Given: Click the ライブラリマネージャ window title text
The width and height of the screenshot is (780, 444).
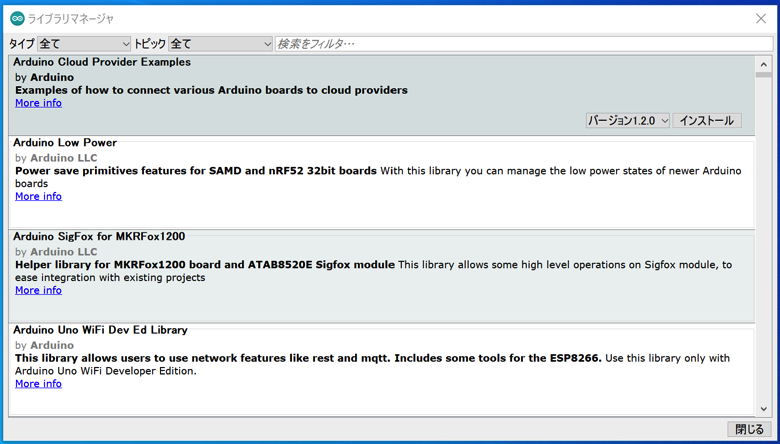Looking at the screenshot, I should 71,19.
